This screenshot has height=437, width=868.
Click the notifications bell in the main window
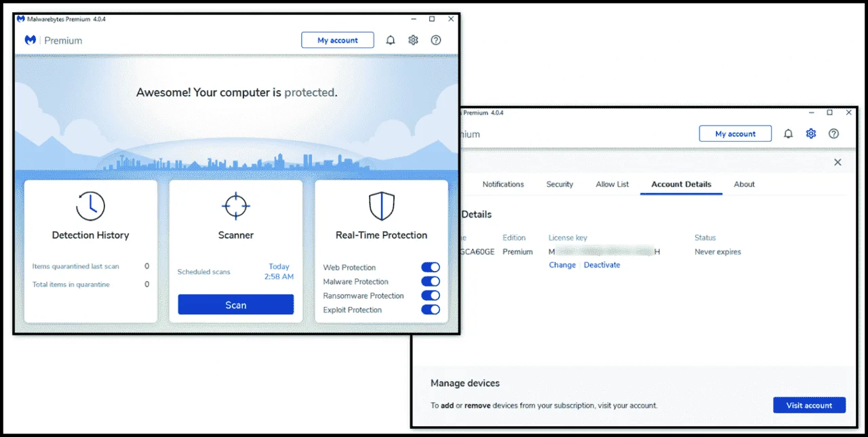[391, 40]
